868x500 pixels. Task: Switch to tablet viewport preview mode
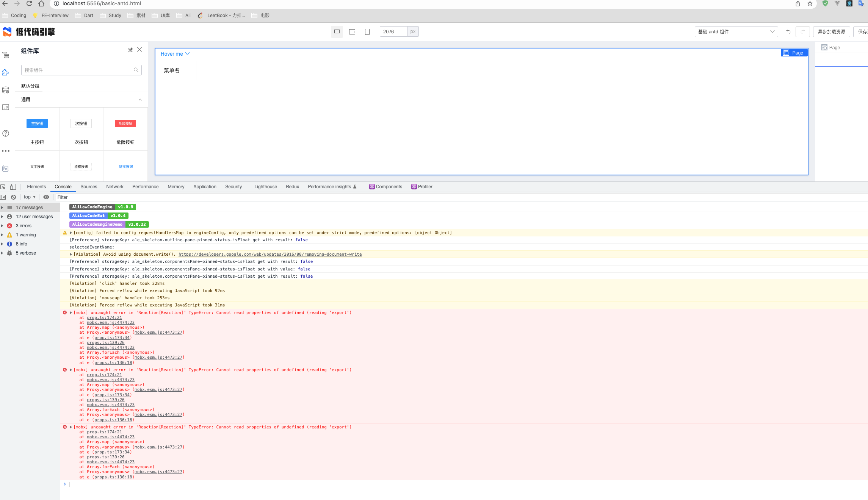(352, 31)
